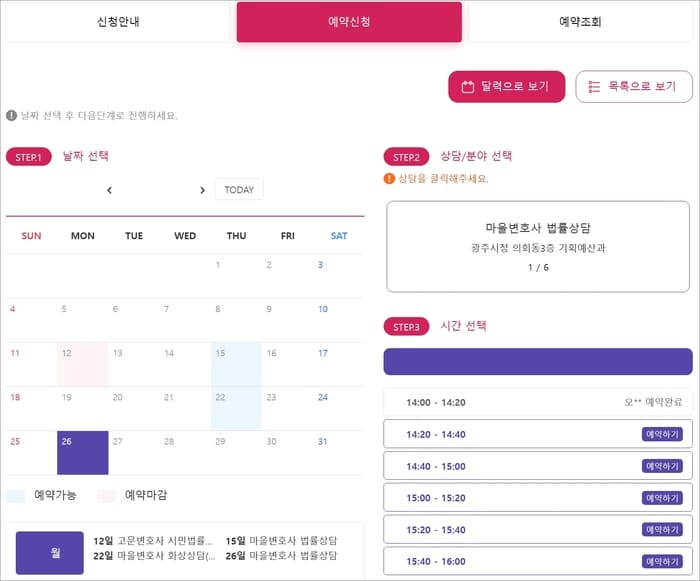
Task: Open the 신청안내 tab
Action: pyautogui.click(x=118, y=22)
